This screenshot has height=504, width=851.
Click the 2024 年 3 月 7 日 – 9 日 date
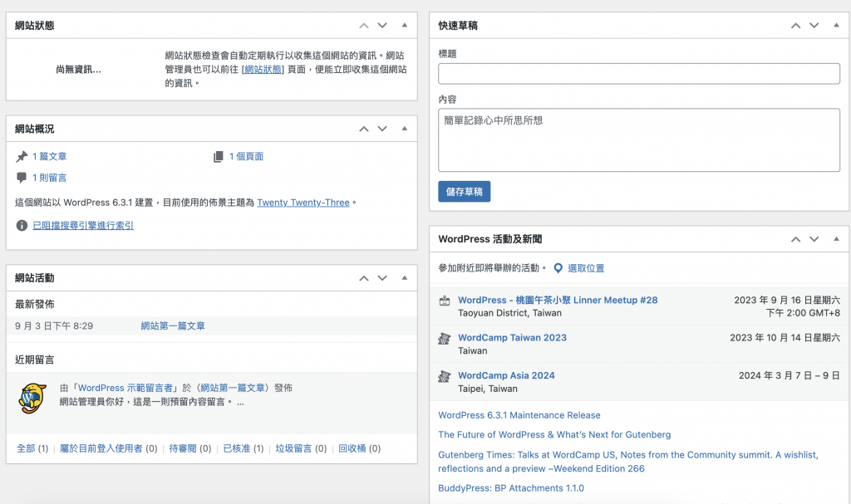coord(790,375)
